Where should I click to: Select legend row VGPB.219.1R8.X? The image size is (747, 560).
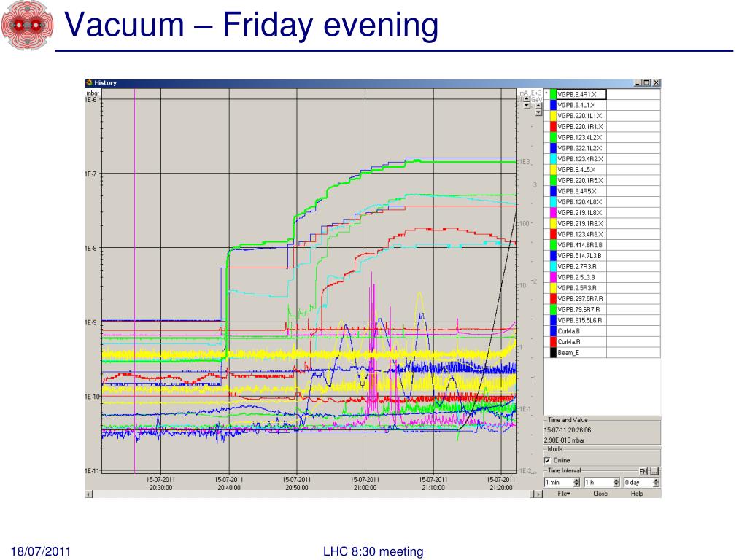pos(602,223)
